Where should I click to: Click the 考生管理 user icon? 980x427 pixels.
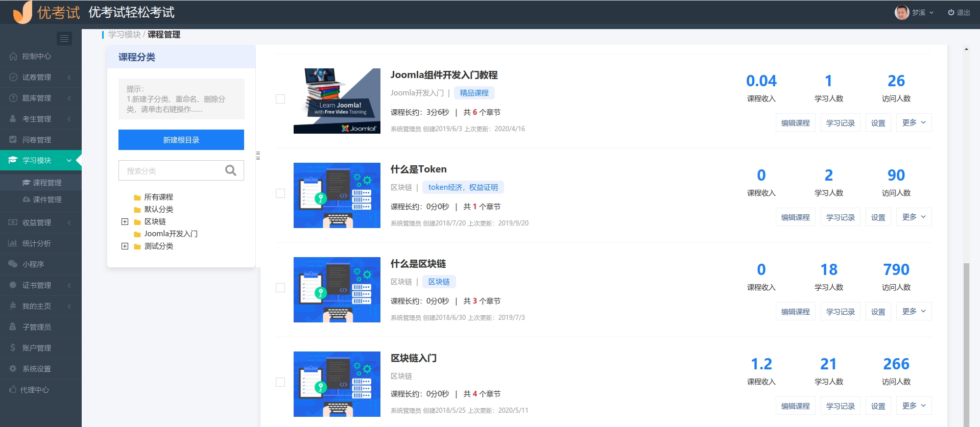pyautogui.click(x=13, y=119)
